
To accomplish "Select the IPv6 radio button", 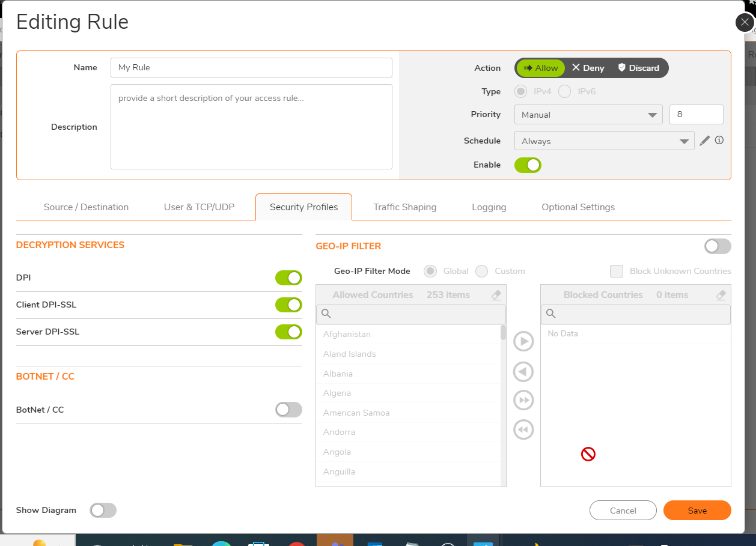I will point(565,91).
